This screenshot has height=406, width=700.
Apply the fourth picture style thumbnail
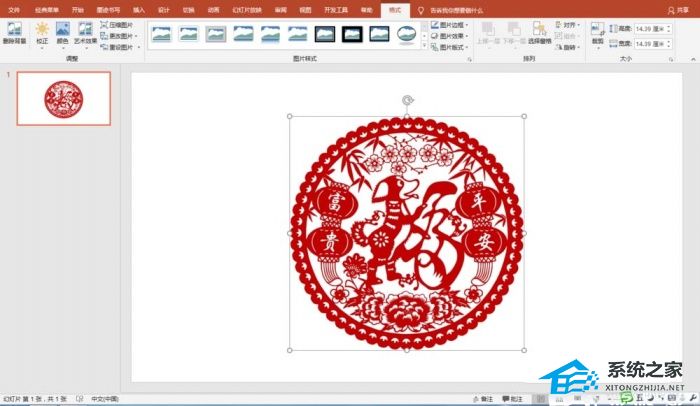point(243,34)
